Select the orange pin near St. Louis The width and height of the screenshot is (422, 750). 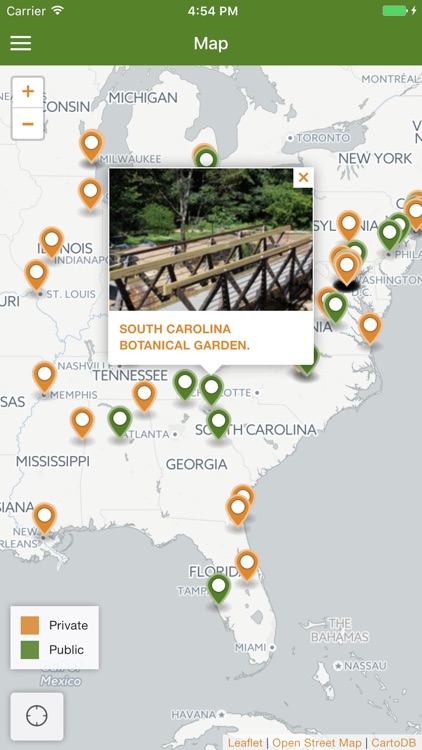click(36, 275)
